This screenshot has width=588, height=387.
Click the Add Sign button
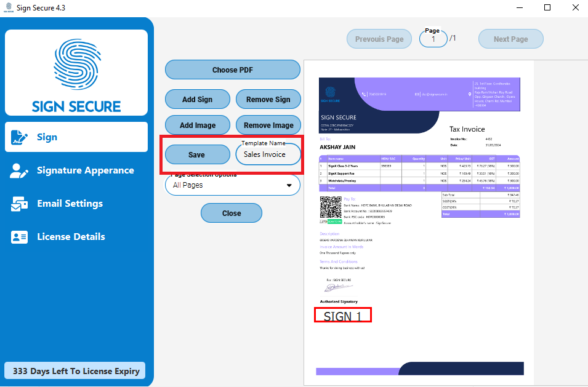[x=197, y=99]
